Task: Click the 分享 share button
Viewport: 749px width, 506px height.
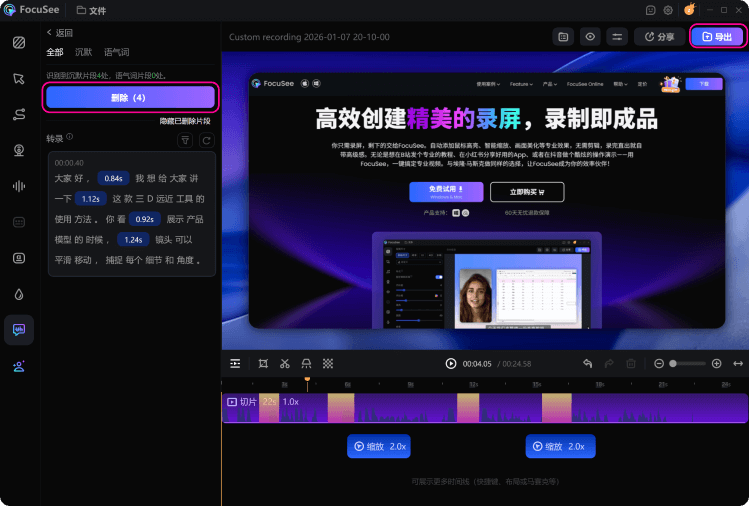Action: point(660,37)
